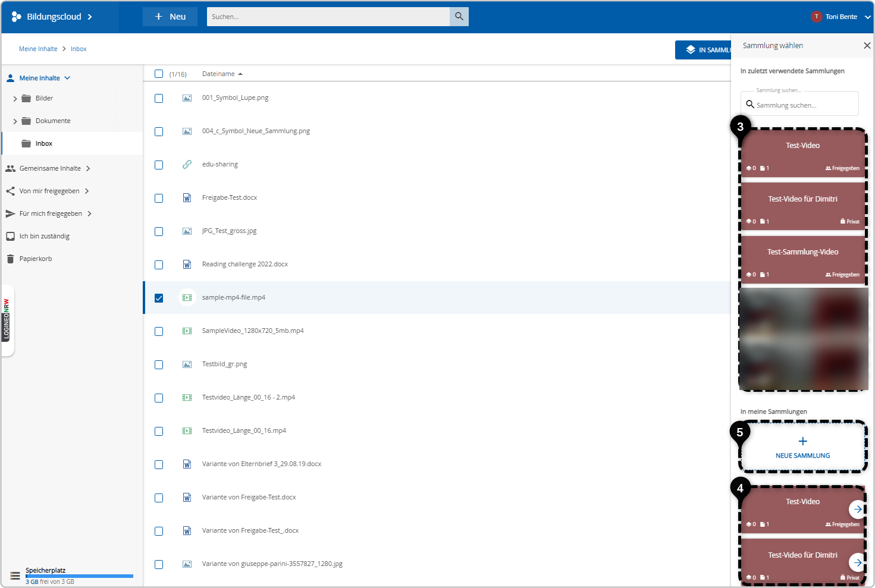Create a collection via 'NEUE SAMMLUNG'
Screen dimensions: 875x588
click(x=802, y=447)
